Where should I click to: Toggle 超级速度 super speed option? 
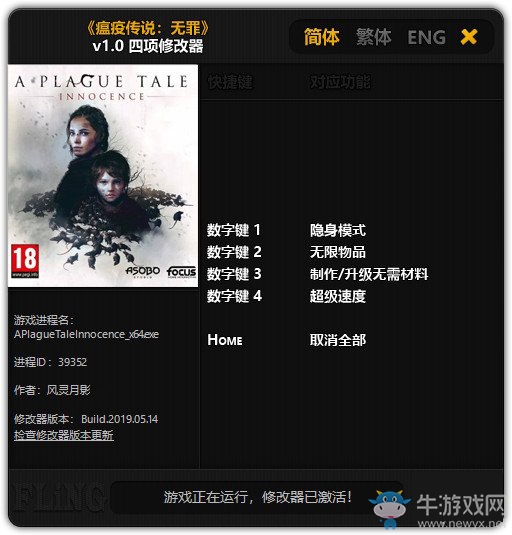pos(338,296)
